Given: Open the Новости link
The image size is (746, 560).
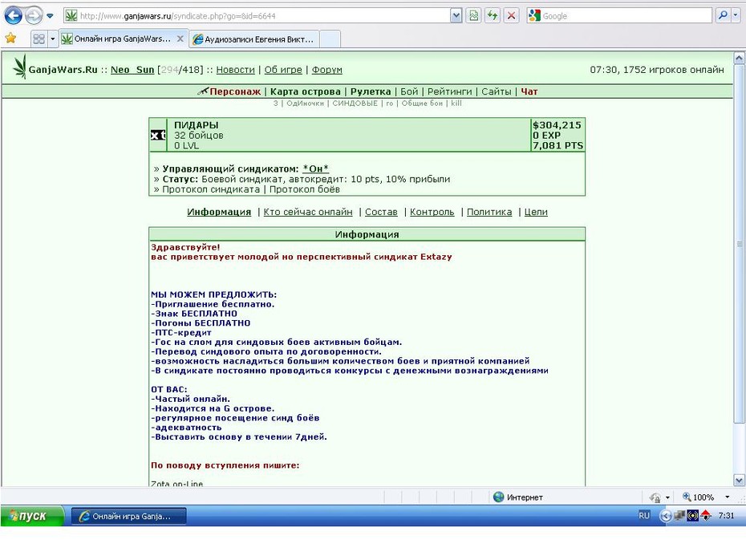Looking at the screenshot, I should coord(236,70).
